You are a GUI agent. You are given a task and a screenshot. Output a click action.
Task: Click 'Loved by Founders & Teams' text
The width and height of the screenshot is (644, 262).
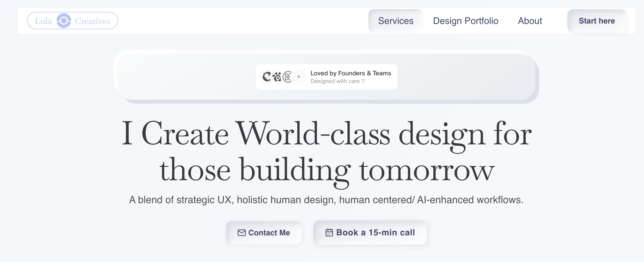coord(351,73)
